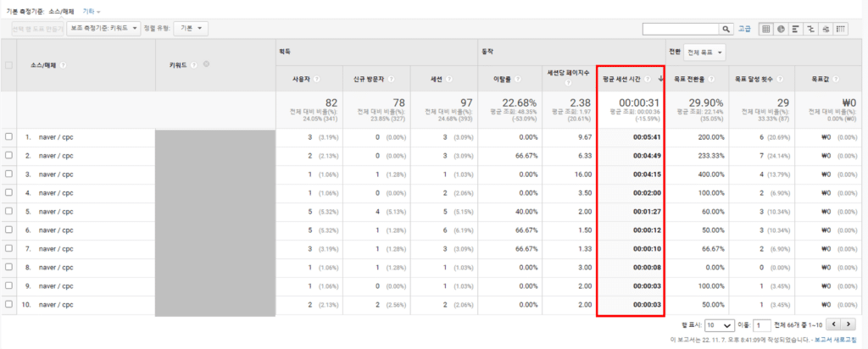Open naver / cpc link in row 6
868x349 pixels.
(56, 230)
